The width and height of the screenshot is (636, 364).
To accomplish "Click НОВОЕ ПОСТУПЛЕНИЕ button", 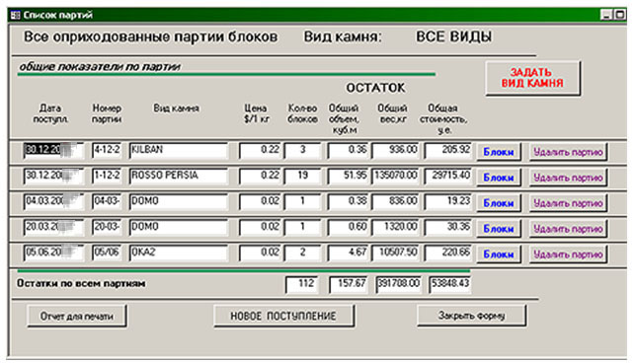I will (x=284, y=316).
